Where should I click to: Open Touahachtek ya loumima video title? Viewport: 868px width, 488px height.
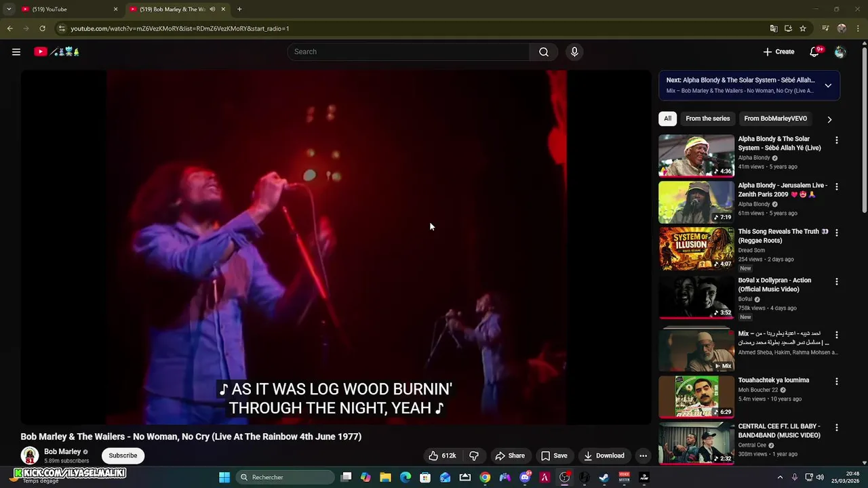(x=774, y=380)
